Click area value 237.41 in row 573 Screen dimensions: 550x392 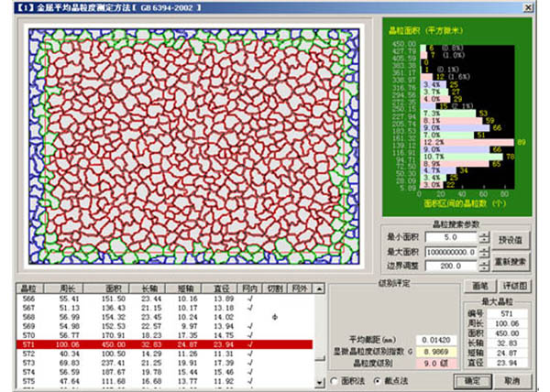(114, 363)
